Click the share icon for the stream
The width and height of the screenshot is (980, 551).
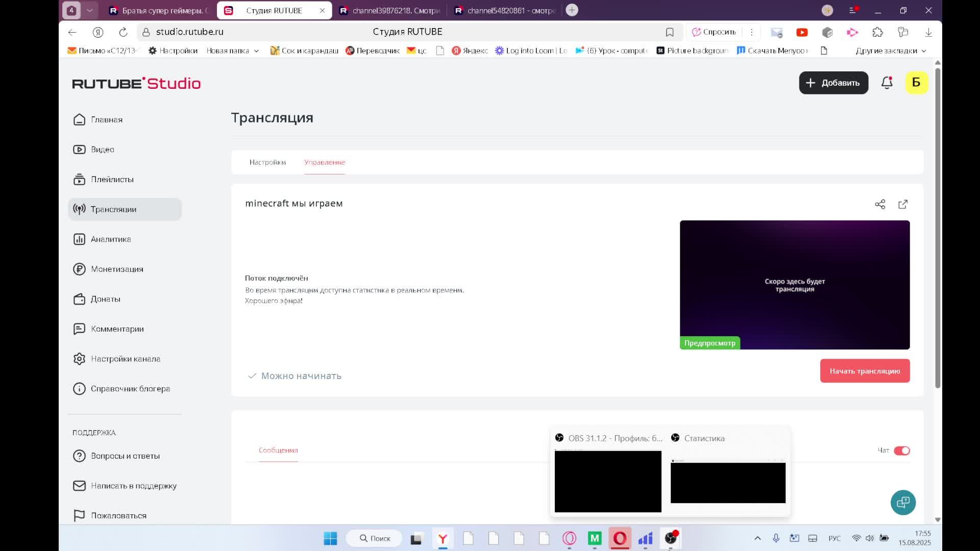click(880, 204)
